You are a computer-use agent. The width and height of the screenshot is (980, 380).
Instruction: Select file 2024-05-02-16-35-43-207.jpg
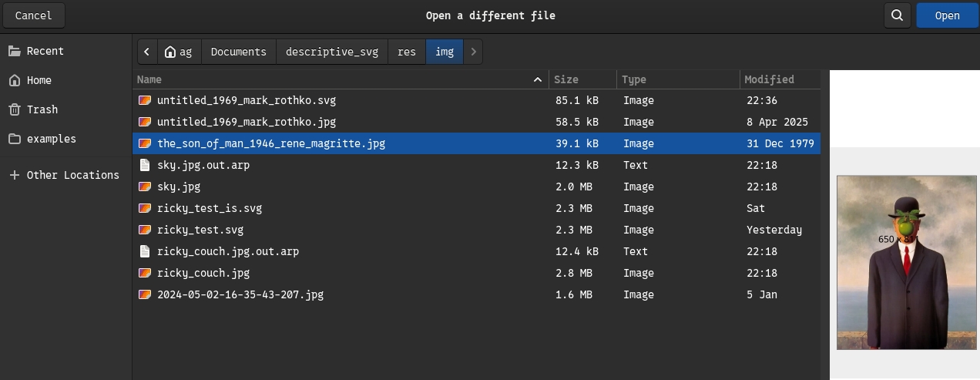click(477, 294)
